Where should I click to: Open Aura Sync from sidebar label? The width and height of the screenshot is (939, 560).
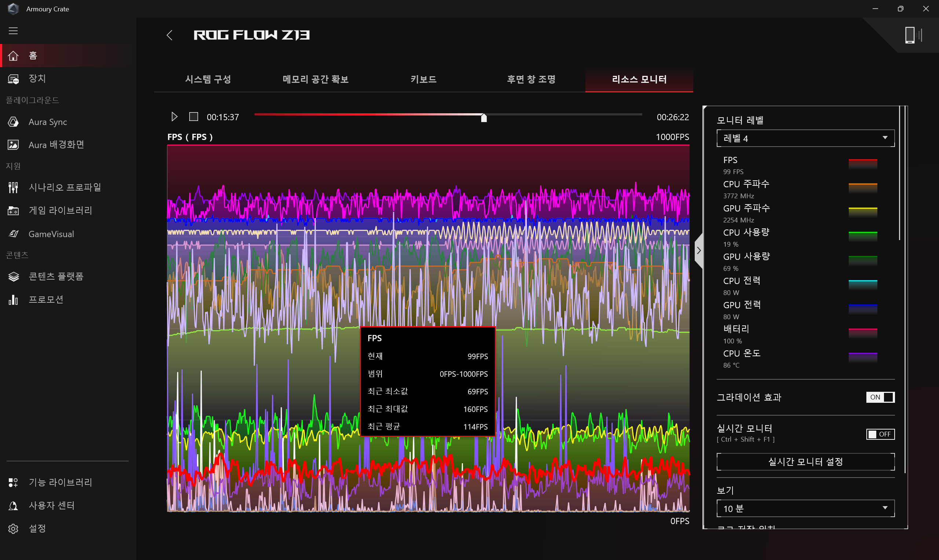coord(48,122)
